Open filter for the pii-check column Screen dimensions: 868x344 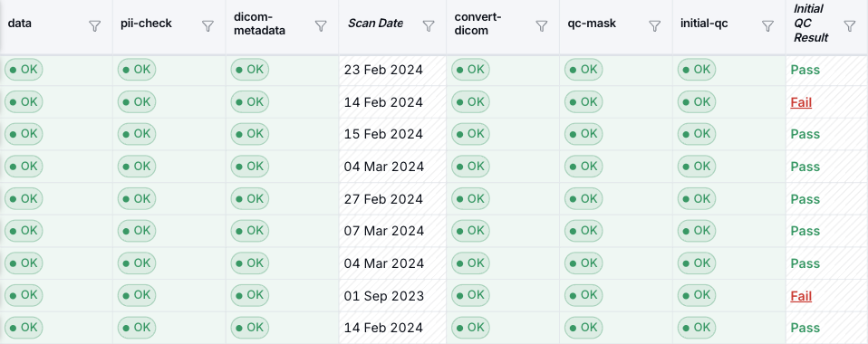click(x=207, y=26)
